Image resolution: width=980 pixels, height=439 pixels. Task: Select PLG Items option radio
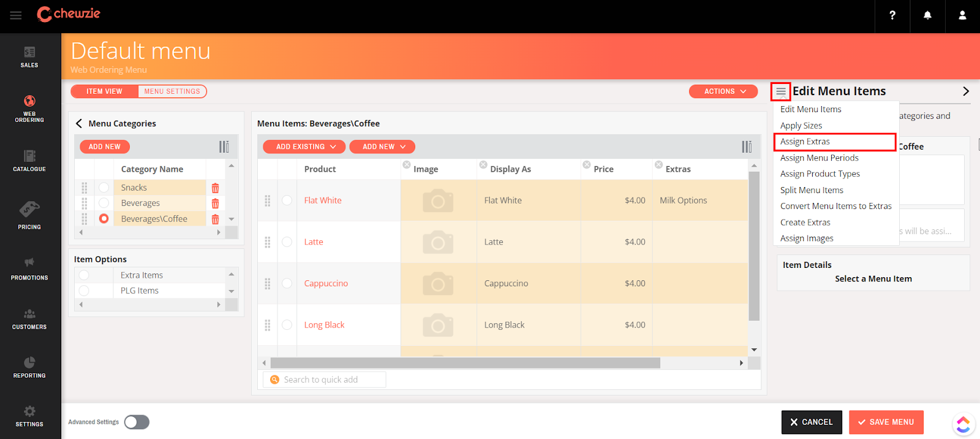pos(84,291)
